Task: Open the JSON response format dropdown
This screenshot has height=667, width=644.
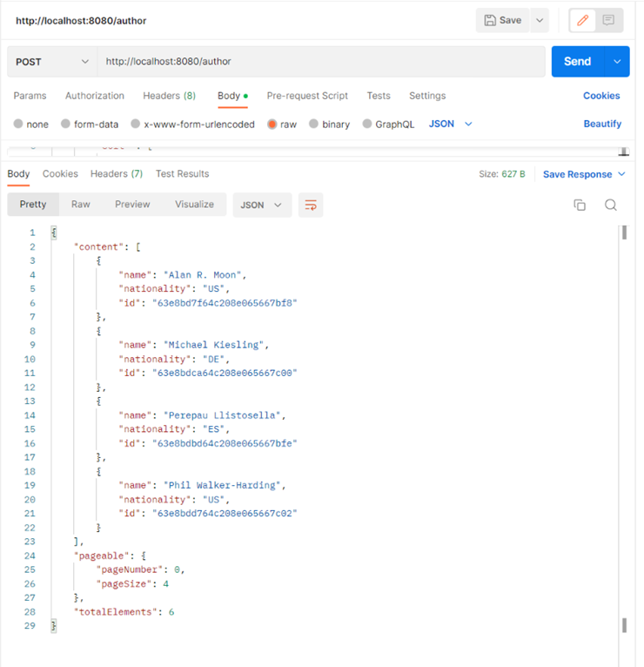Action: [x=262, y=205]
